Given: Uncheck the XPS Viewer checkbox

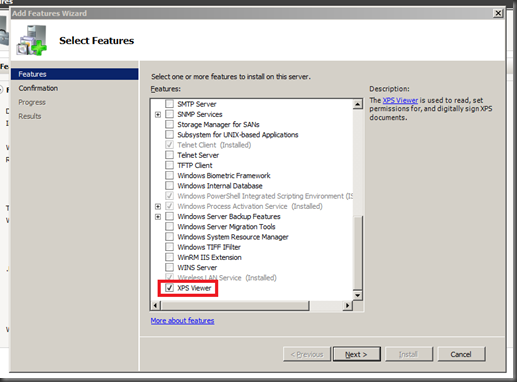Looking at the screenshot, I should [x=169, y=288].
